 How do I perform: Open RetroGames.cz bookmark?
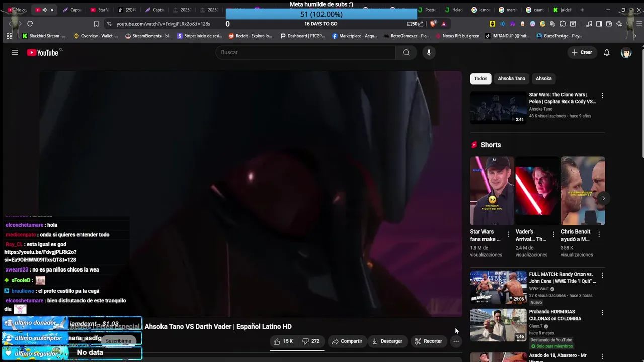[407, 36]
